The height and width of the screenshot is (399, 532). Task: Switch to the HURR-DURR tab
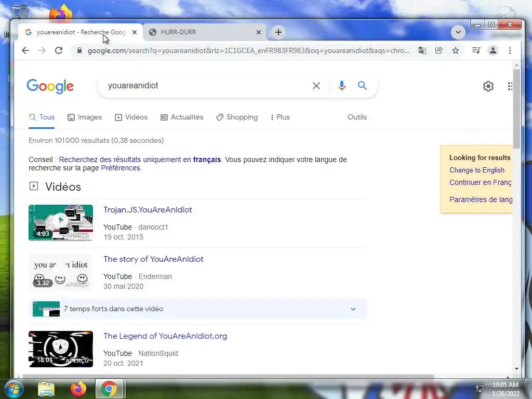pyautogui.click(x=205, y=32)
